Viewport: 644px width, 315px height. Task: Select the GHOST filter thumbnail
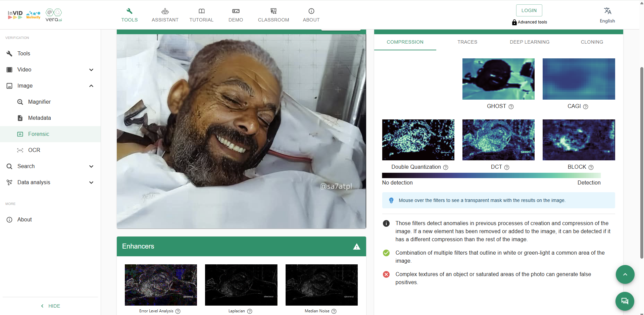(498, 79)
